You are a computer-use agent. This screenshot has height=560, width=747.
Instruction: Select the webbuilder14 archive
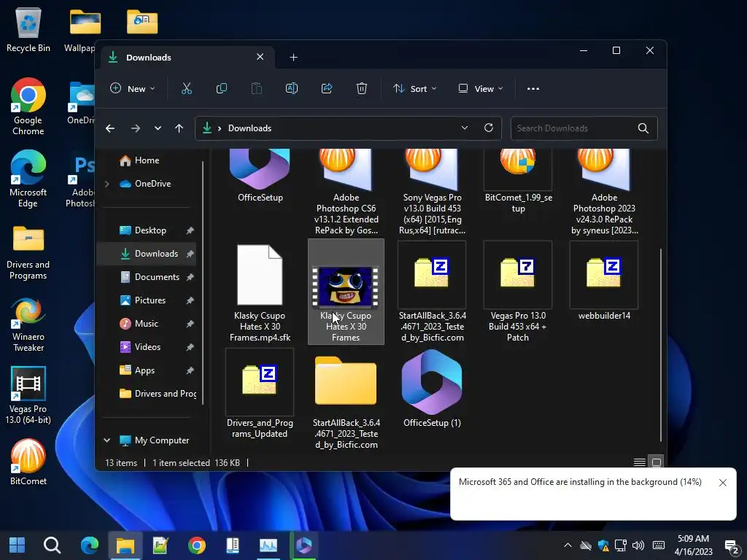point(603,281)
